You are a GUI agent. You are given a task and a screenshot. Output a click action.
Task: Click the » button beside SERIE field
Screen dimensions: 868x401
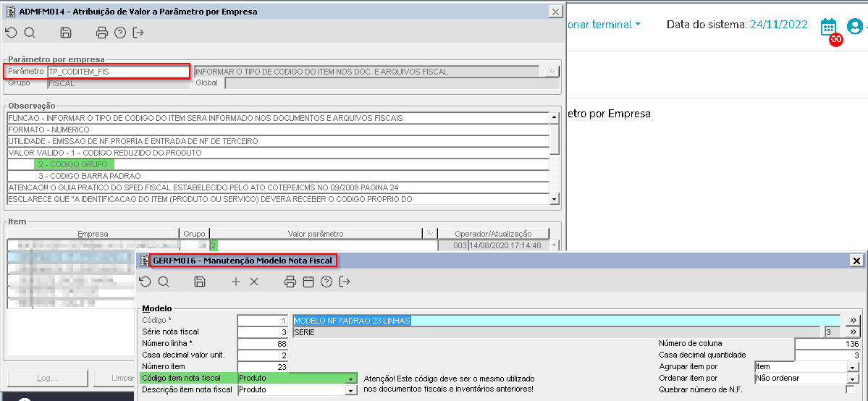tap(852, 332)
